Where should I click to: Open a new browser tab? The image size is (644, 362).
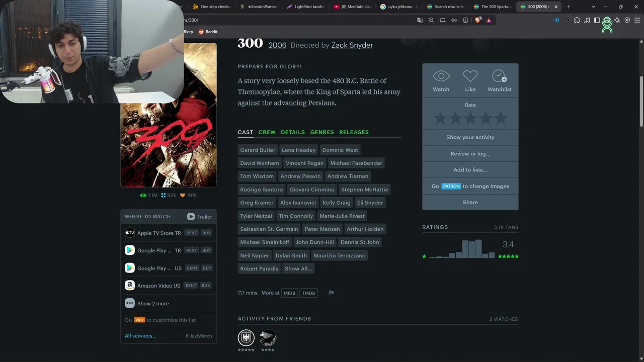569,7
